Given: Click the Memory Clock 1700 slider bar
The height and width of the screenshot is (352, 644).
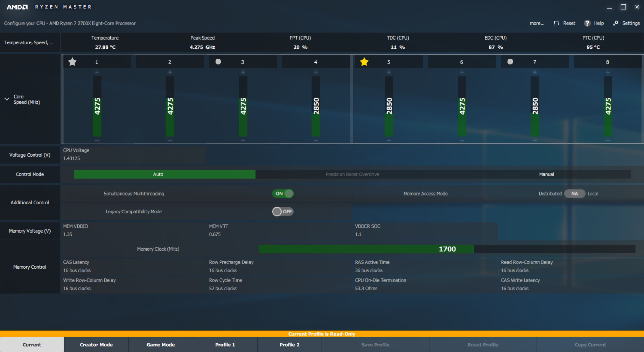Looking at the screenshot, I should pyautogui.click(x=447, y=249).
